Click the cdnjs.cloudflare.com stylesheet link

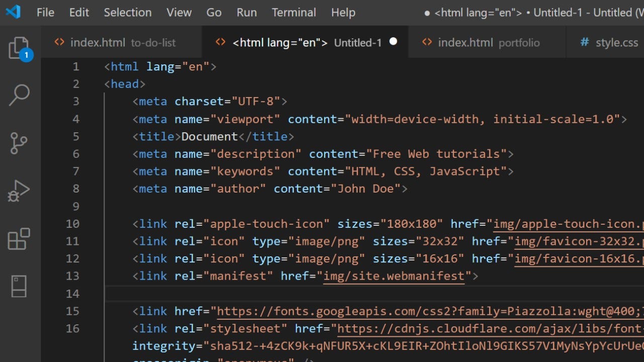click(x=453, y=328)
